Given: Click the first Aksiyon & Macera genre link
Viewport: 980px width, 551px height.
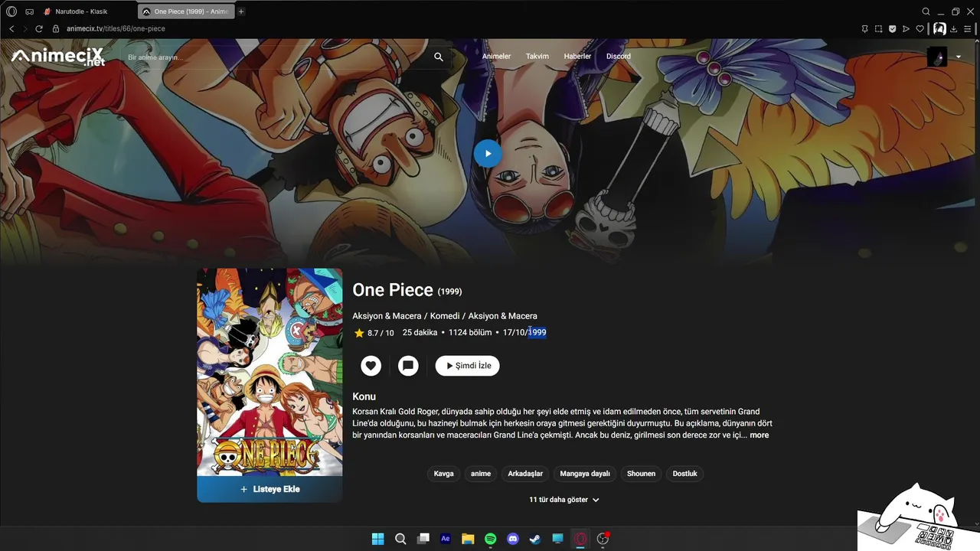Looking at the screenshot, I should (387, 316).
